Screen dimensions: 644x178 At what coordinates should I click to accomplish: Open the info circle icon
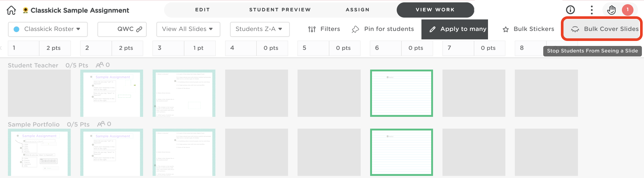[570, 10]
